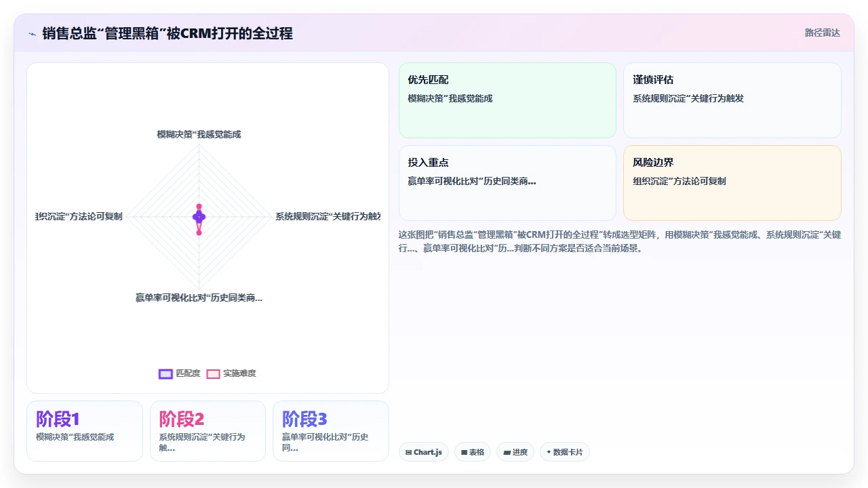Click 阶段3 description 赢单率可视化比对"历史同
868x488 pixels.
point(325,442)
